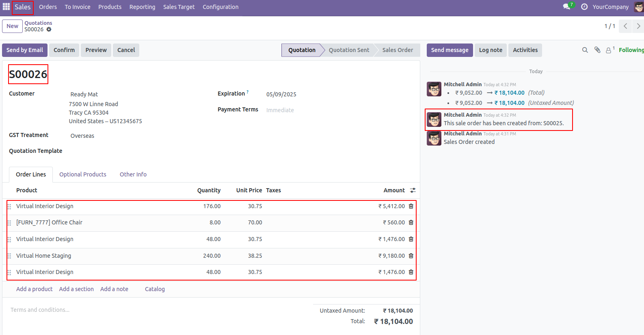
Task: Open the Configuration menu
Action: click(220, 7)
